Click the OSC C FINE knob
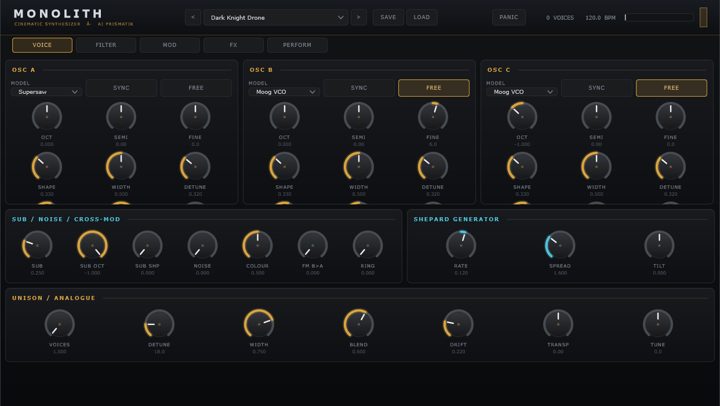The width and height of the screenshot is (720, 406). coord(670,117)
